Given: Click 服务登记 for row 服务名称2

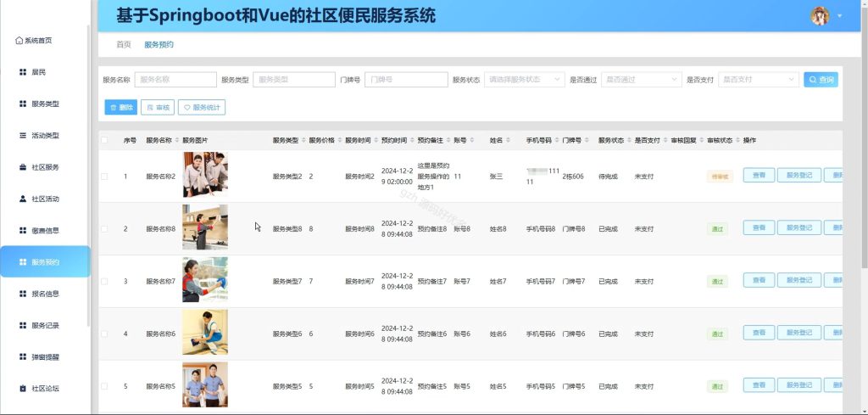Looking at the screenshot, I should click(x=799, y=175).
